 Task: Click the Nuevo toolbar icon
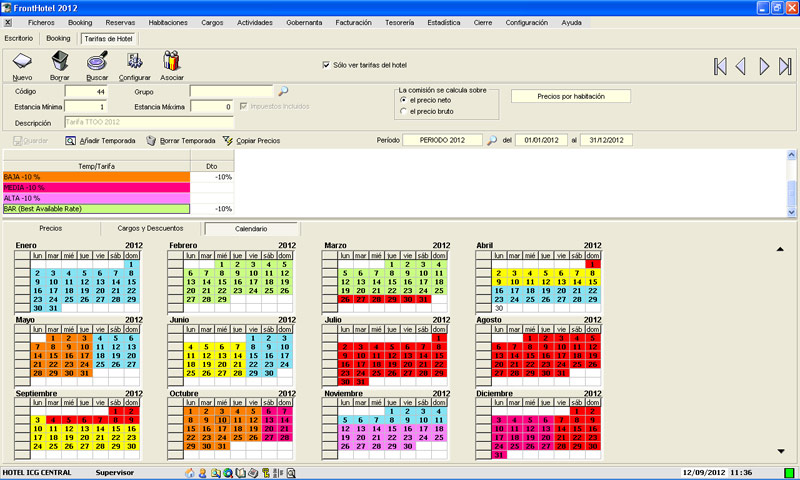[x=22, y=65]
